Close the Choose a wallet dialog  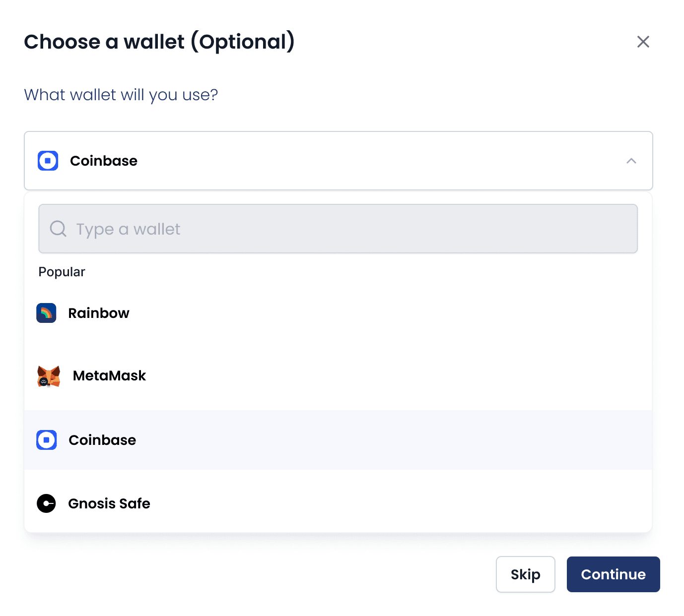(x=643, y=42)
